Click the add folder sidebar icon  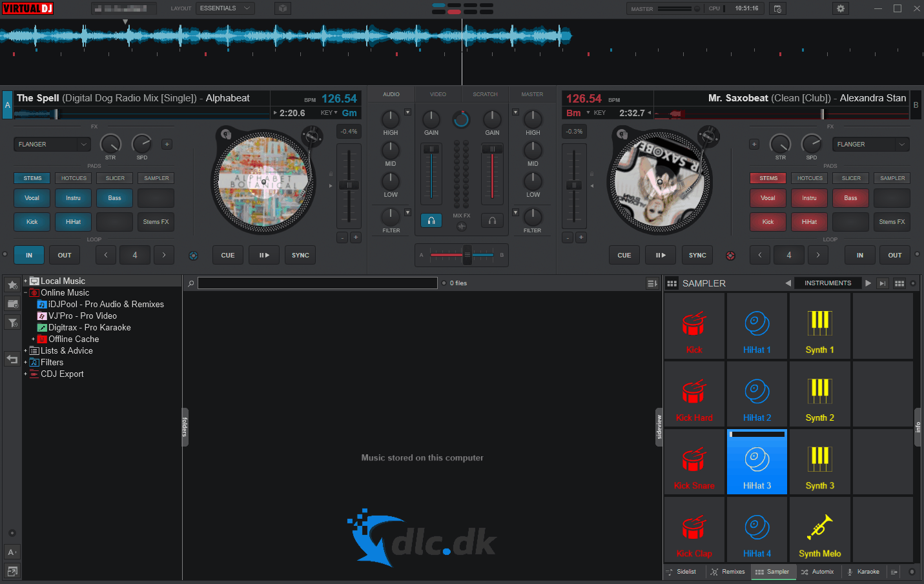[x=12, y=303]
